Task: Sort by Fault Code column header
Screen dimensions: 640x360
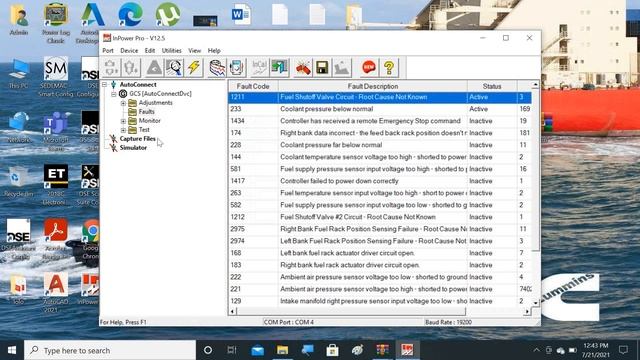Action: [x=253, y=87]
